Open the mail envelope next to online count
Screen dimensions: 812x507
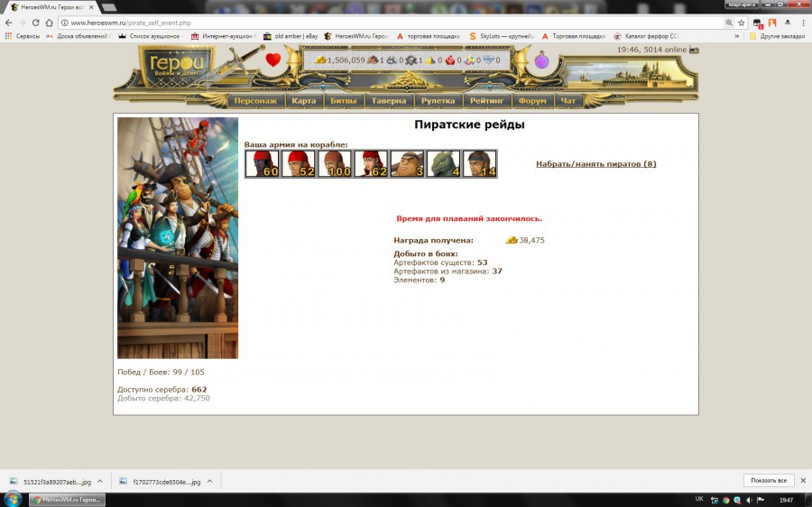point(694,50)
